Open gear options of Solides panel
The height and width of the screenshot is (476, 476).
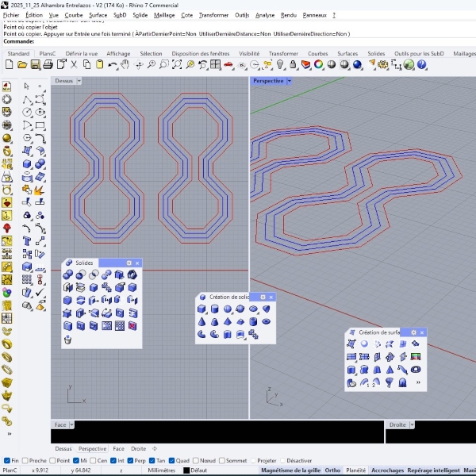click(128, 263)
